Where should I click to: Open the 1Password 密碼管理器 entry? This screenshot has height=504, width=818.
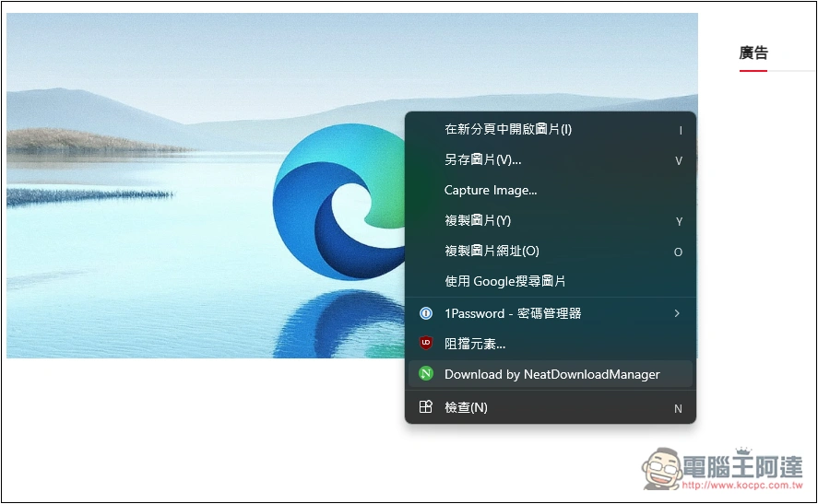tap(551, 313)
